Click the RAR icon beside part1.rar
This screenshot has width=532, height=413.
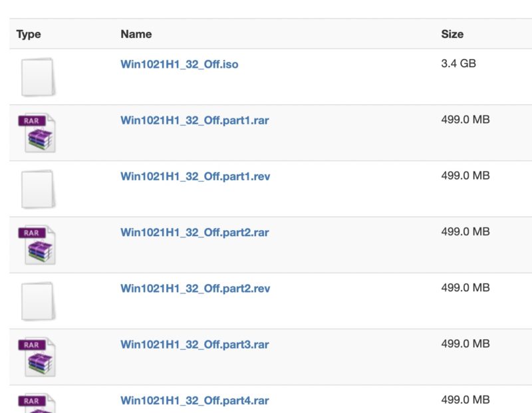tap(37, 133)
